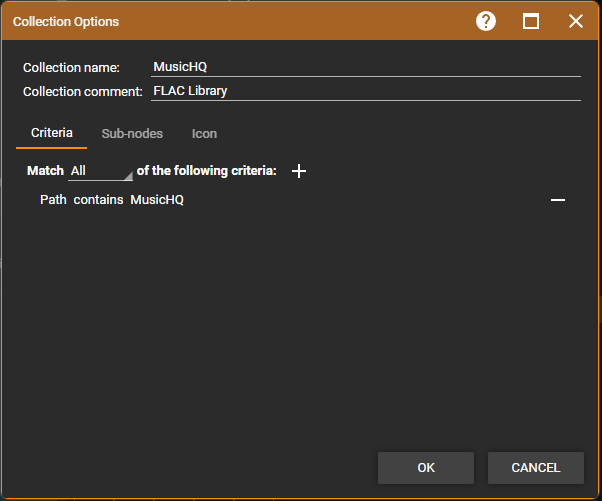This screenshot has height=501, width=602.
Task: Click the 'Collection name:' label
Action: [x=71, y=67]
